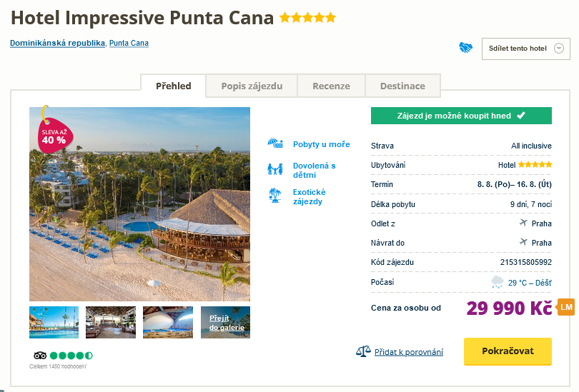Click the departure airplane icon beside Praha
This screenshot has height=392, width=579.
tap(523, 223)
